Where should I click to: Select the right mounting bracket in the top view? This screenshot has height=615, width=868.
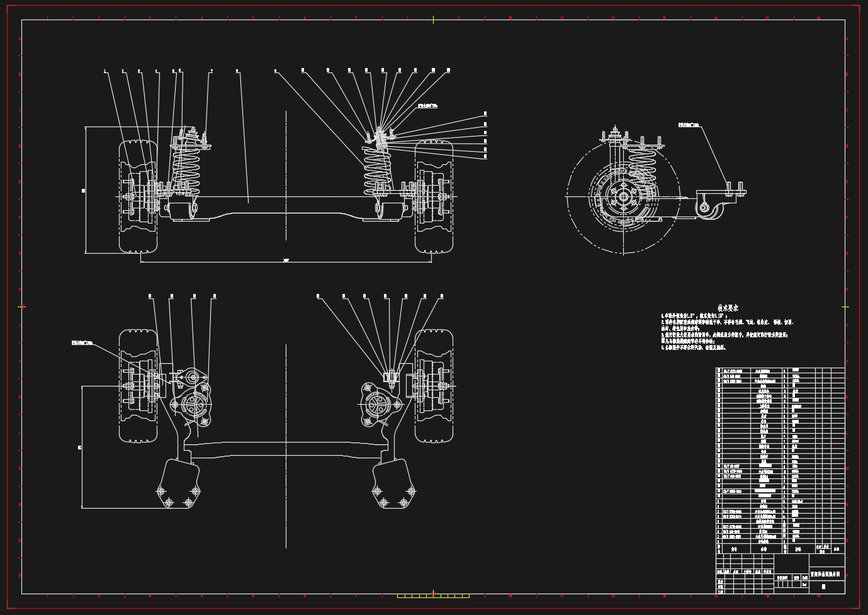(x=394, y=483)
